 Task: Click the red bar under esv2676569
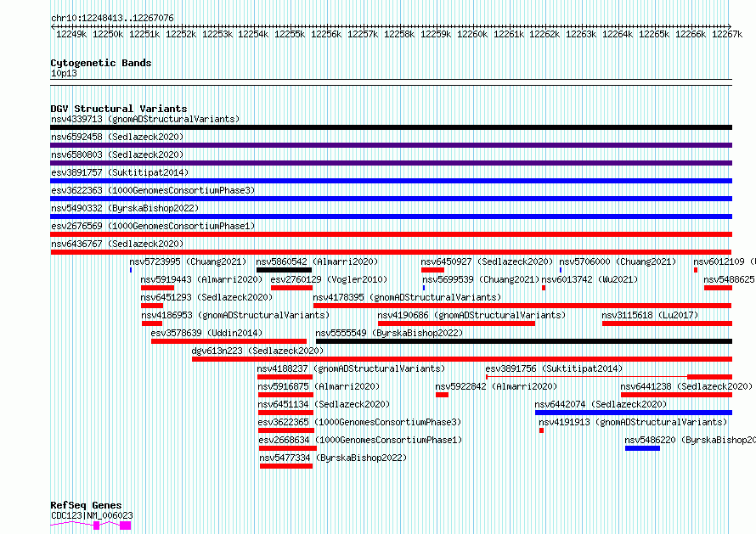point(391,234)
